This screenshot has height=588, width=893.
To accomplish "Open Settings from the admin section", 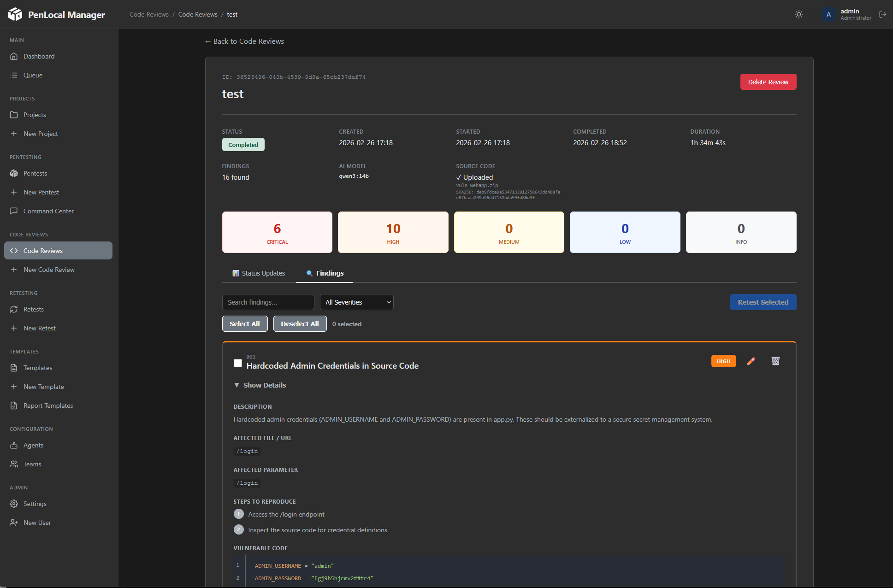I will coord(35,504).
